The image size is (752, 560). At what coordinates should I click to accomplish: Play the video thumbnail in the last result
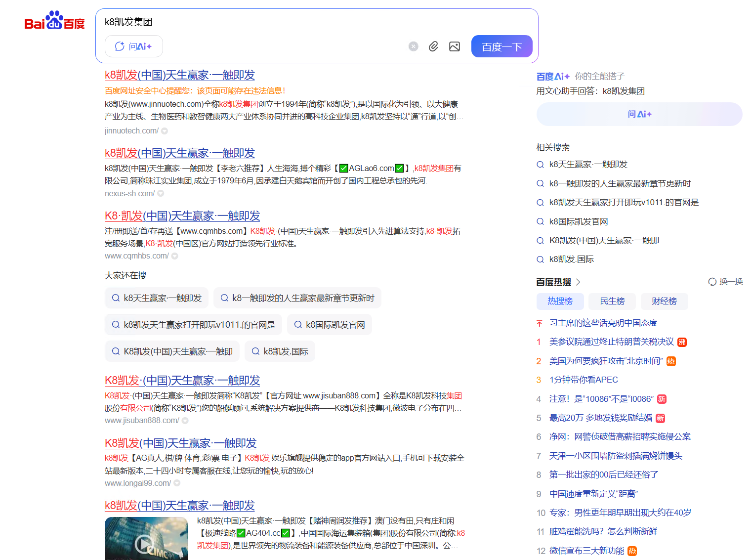point(146,539)
